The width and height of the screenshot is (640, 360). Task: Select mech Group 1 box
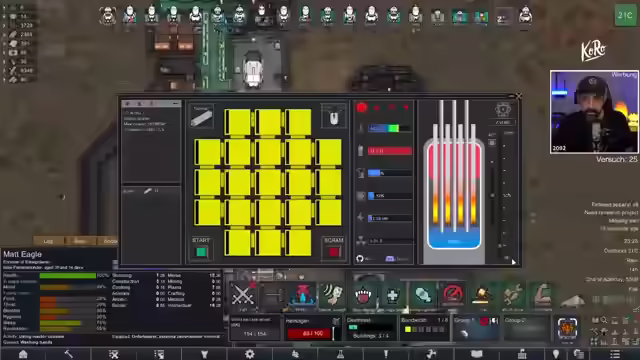pyautogui.click(x=476, y=328)
